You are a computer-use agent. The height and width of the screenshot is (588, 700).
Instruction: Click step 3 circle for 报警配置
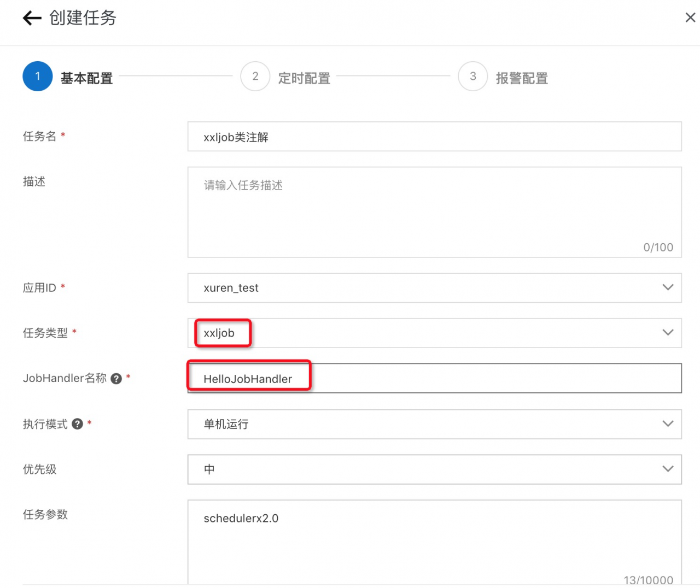tap(472, 77)
